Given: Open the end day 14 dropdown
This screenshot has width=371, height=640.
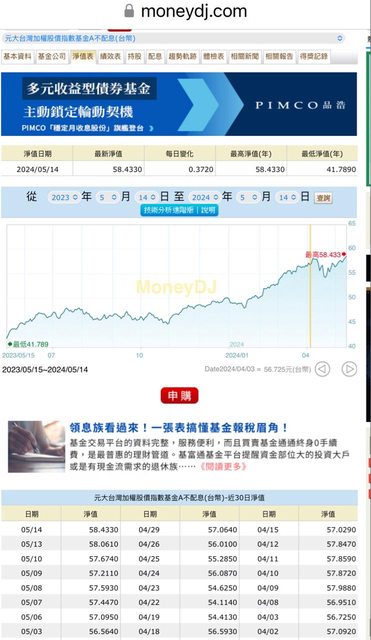Looking at the screenshot, I should click(288, 198).
